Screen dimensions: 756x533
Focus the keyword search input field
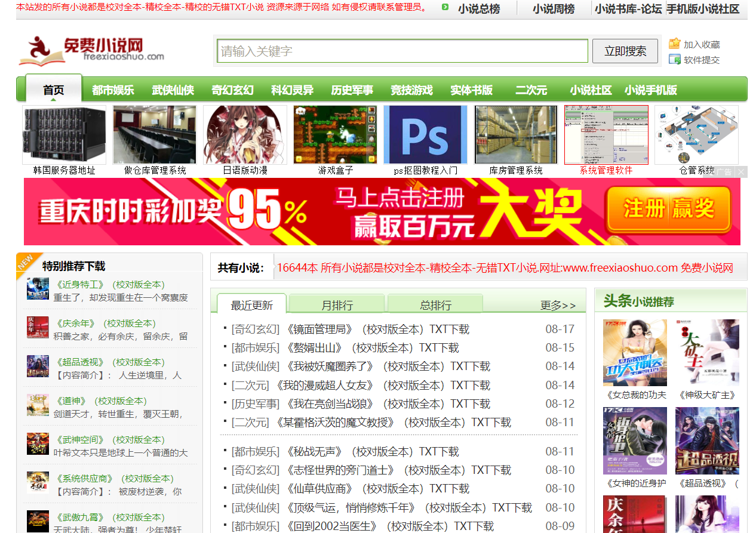pyautogui.click(x=402, y=51)
